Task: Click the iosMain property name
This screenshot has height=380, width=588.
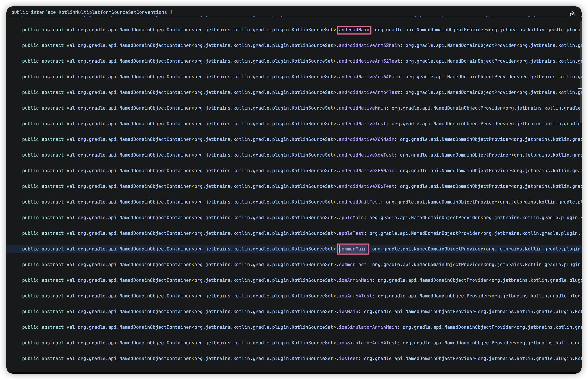Action: (348, 312)
